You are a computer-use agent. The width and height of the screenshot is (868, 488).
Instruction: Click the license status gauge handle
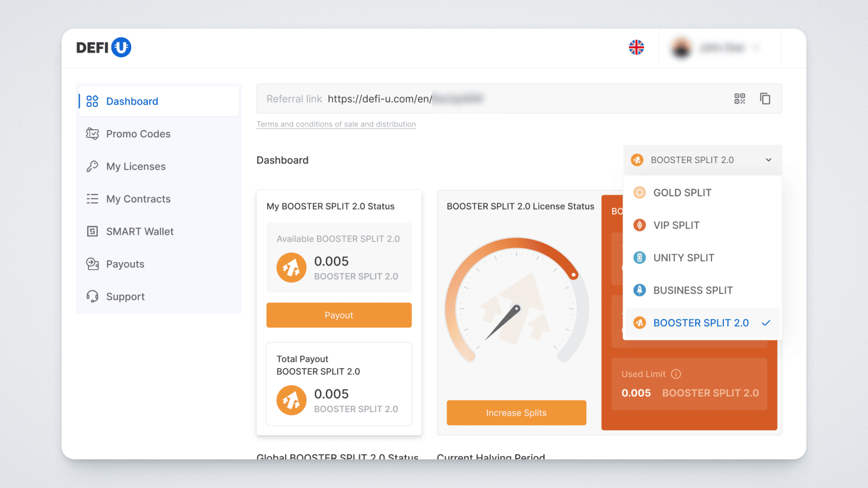[x=573, y=275]
